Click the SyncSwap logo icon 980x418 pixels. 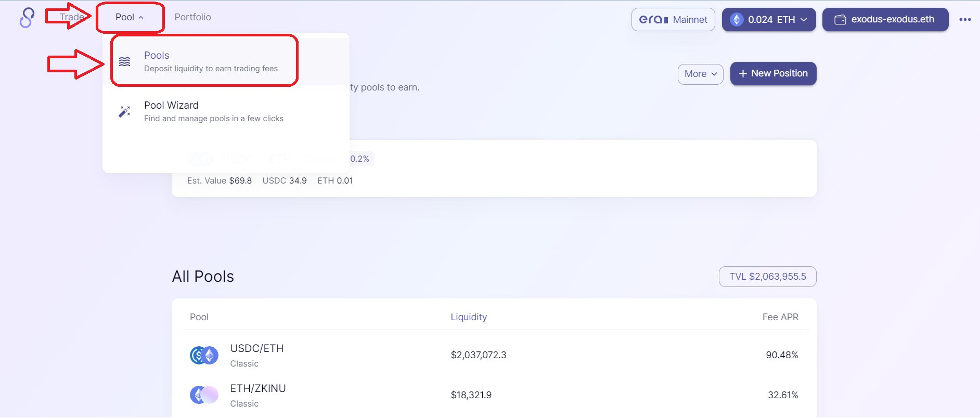[27, 18]
